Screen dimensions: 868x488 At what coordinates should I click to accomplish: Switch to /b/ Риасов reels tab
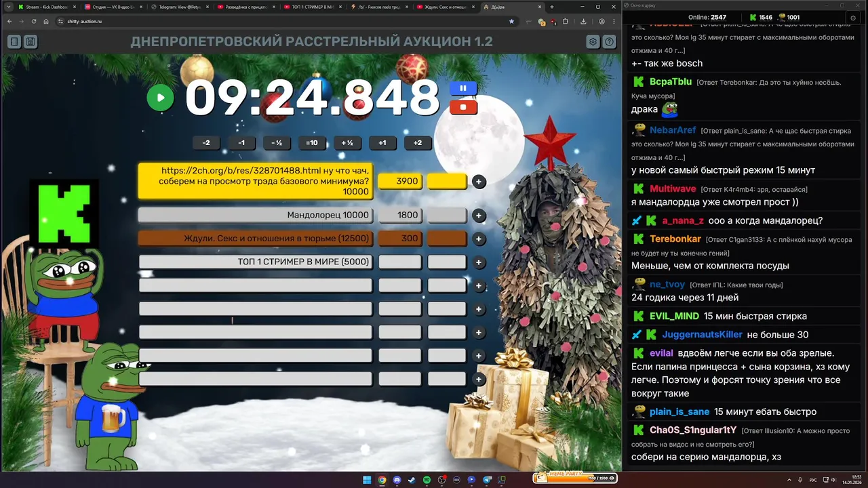[x=378, y=7]
